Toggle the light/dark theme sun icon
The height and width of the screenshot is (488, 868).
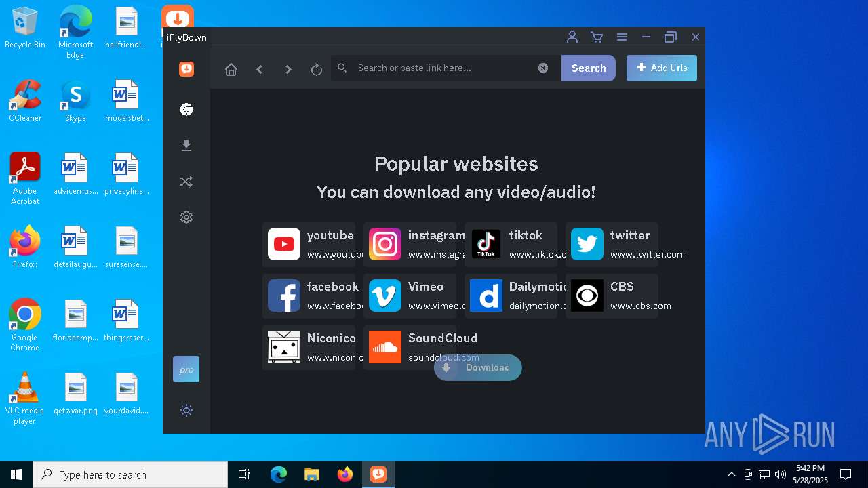click(x=186, y=410)
